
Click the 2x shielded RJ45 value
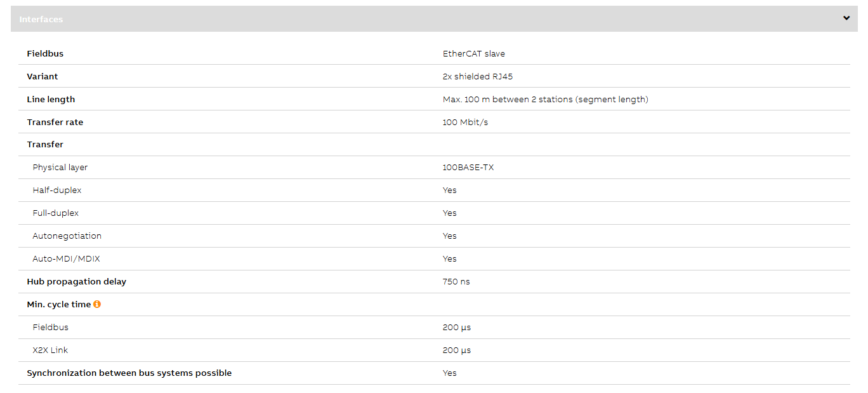point(478,76)
